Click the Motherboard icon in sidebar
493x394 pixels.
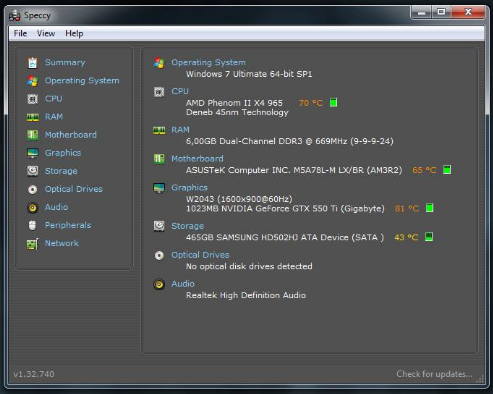[x=33, y=135]
